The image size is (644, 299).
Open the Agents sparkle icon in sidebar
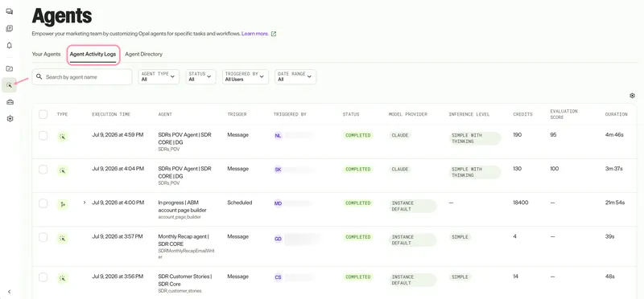(9, 85)
